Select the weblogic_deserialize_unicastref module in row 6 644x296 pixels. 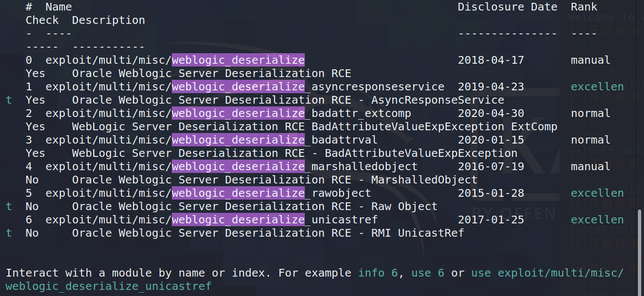(212, 220)
